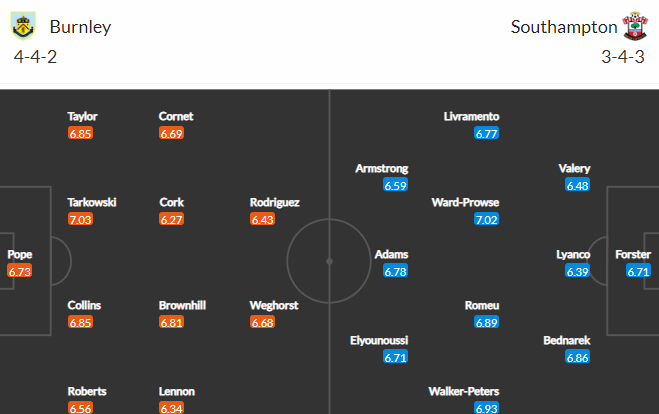Click Burnley's 4-4-2 formation text

[x=35, y=57]
